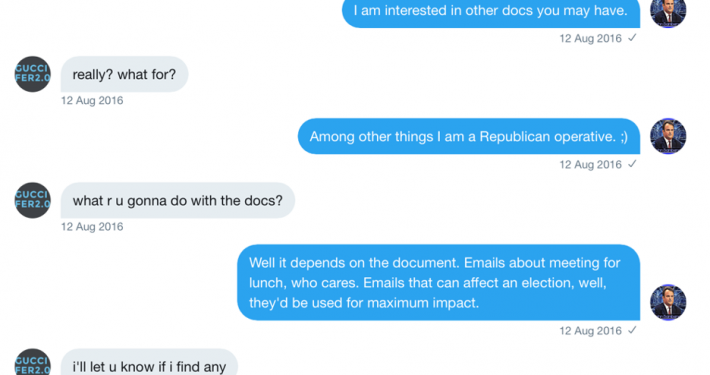
Task: Select the "really? what for?" message bubble
Action: [125, 74]
